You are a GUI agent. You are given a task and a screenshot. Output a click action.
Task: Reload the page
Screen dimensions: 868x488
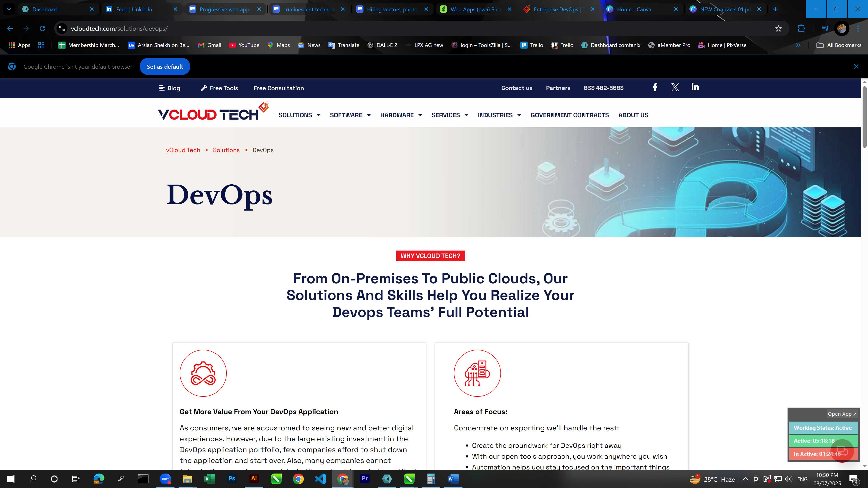pos(42,29)
